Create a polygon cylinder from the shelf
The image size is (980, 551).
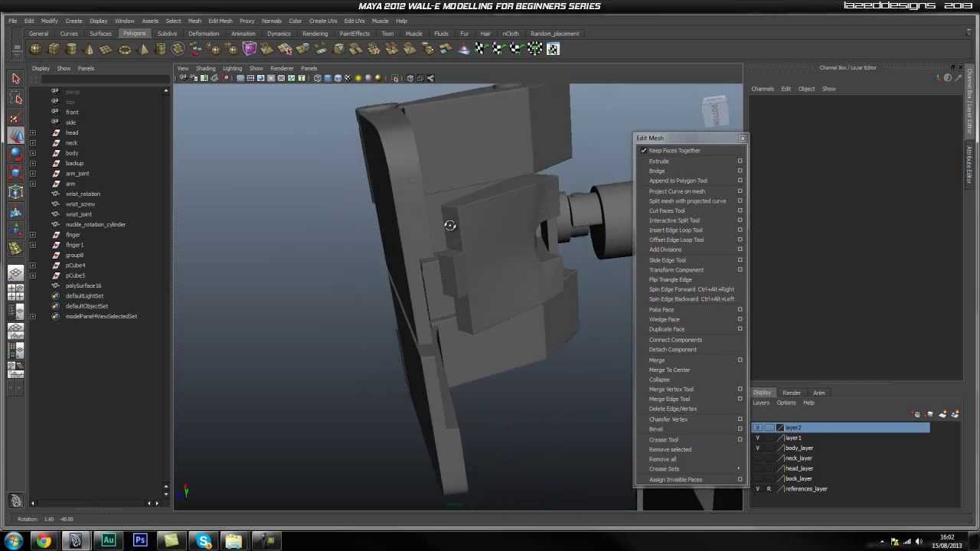pyautogui.click(x=71, y=49)
